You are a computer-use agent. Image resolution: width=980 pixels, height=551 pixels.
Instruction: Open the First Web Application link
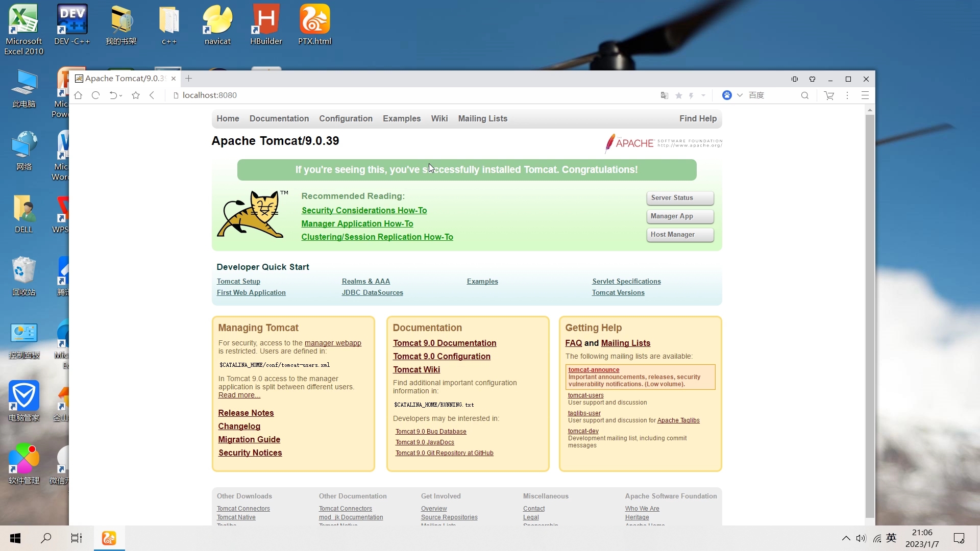point(251,293)
